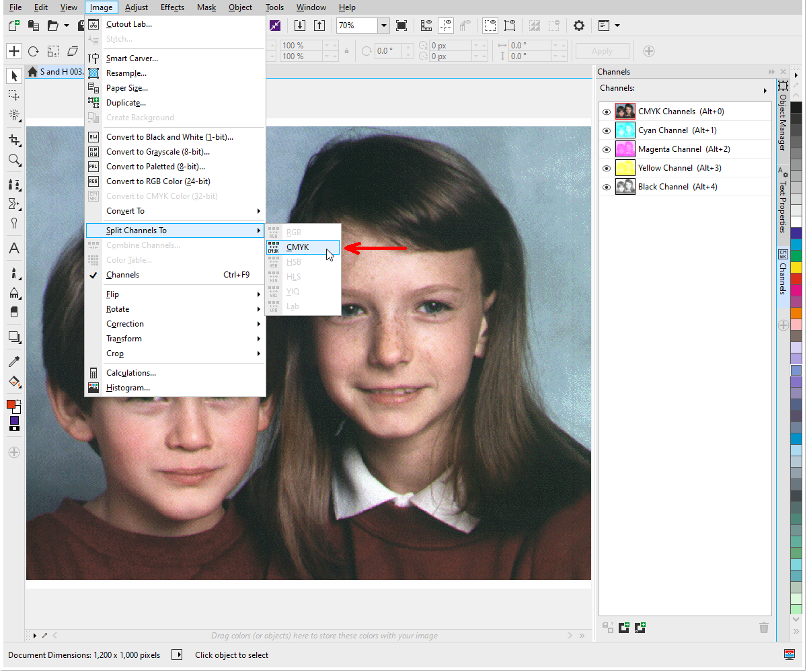Viewport: 807px width, 672px height.
Task: Select the Text tool
Action: point(13,249)
